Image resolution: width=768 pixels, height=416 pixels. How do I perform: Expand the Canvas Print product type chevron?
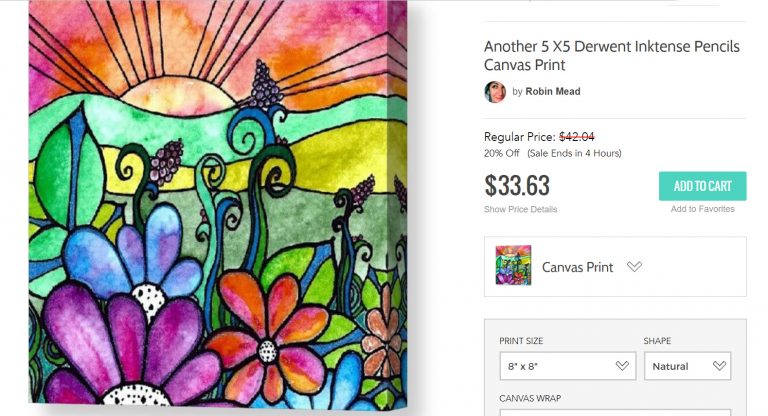634,267
